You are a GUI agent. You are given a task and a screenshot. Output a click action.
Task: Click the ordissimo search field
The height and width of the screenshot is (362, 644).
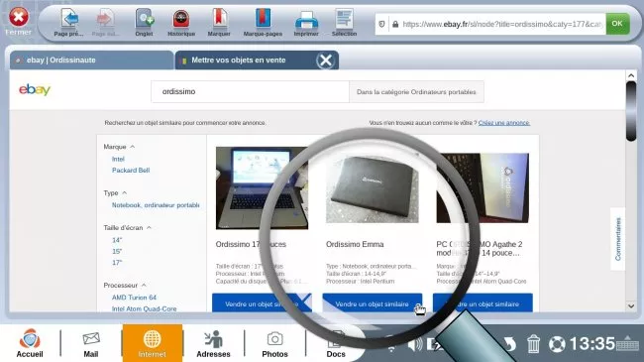click(x=250, y=91)
